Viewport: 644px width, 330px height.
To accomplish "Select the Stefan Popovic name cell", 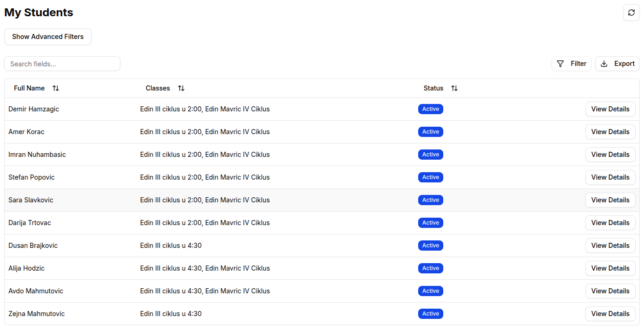I will 32,177.
